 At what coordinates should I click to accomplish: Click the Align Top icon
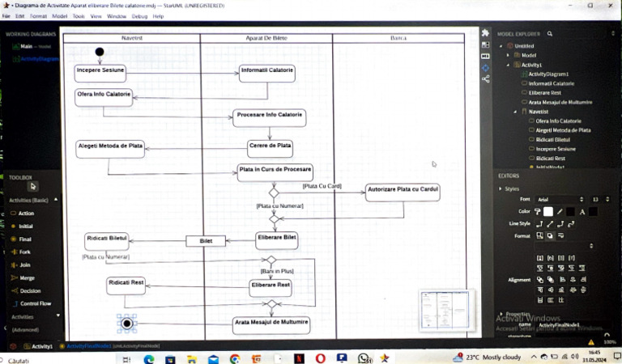pos(540,290)
